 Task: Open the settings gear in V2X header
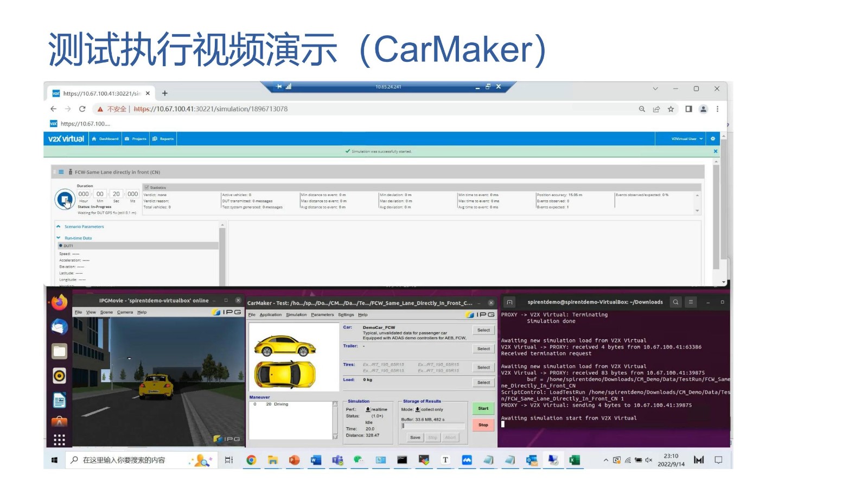(x=713, y=139)
